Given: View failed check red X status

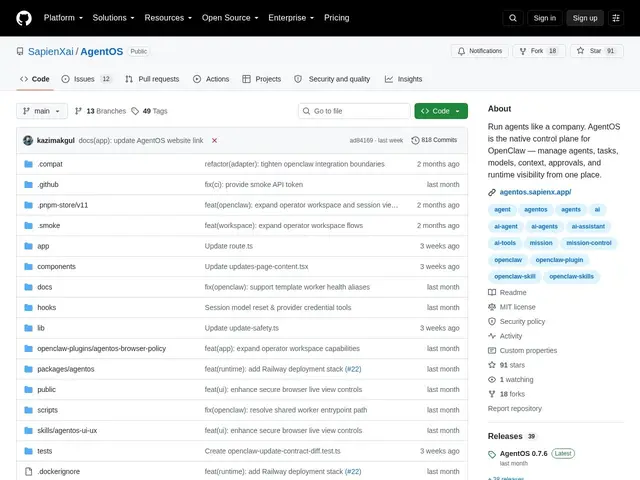Looking at the screenshot, I should tap(214, 140).
